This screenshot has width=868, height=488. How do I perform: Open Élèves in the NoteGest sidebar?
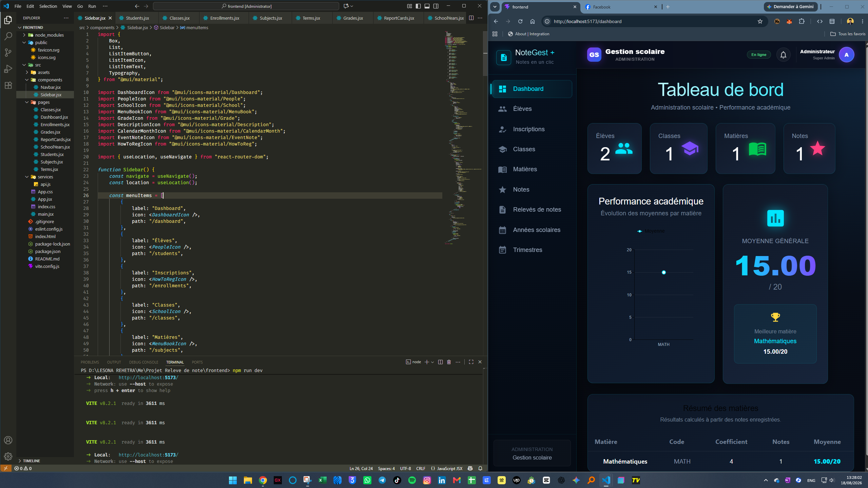[x=532, y=109]
